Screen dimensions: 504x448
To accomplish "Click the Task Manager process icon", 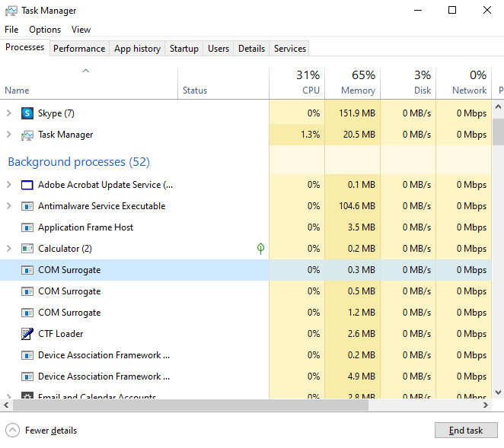I will pyautogui.click(x=27, y=135).
